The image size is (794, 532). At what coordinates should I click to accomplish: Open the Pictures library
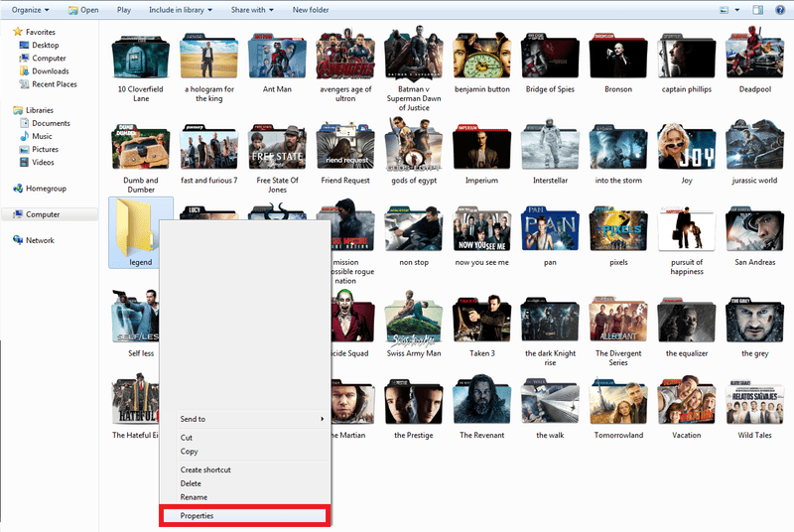(39, 150)
